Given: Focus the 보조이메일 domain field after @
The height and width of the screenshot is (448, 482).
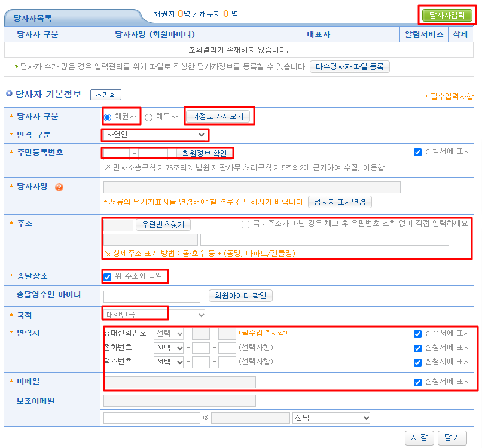Looking at the screenshot, I should tap(251, 418).
